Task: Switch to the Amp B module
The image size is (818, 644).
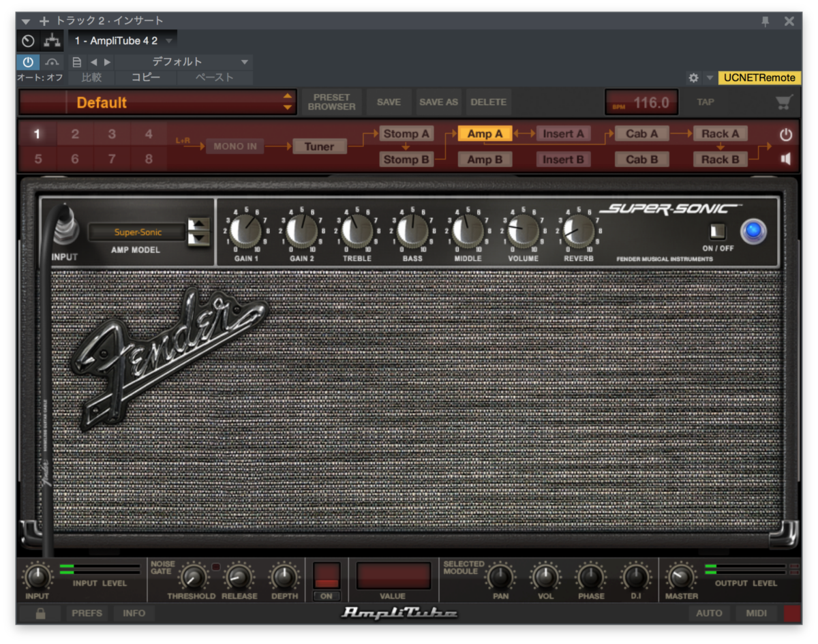Action: 485,159
